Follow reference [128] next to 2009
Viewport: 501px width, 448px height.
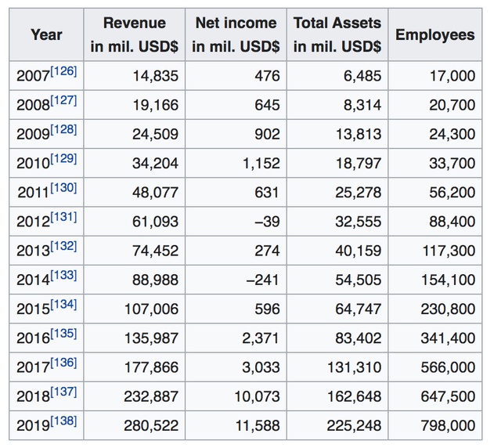point(63,130)
